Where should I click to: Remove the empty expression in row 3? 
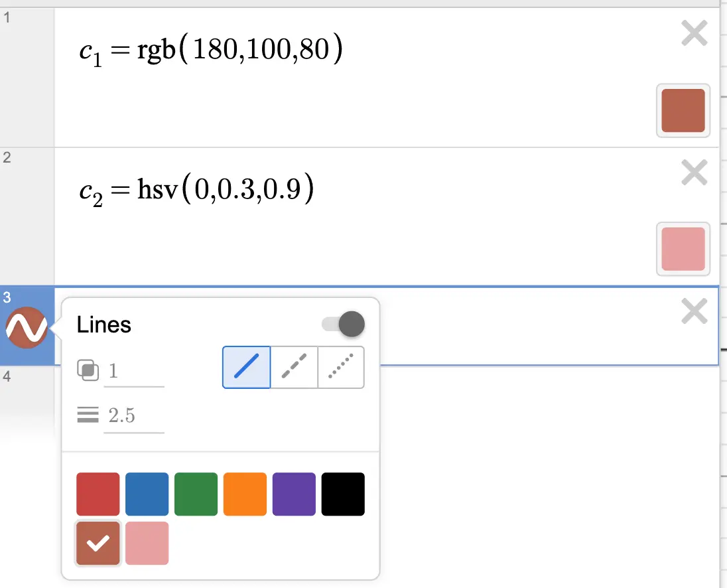coord(694,311)
